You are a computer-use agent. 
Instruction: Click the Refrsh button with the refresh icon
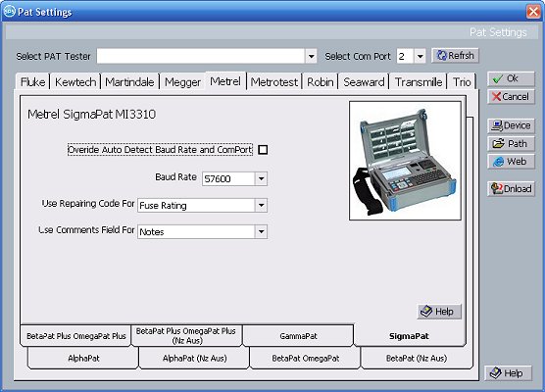click(x=455, y=56)
